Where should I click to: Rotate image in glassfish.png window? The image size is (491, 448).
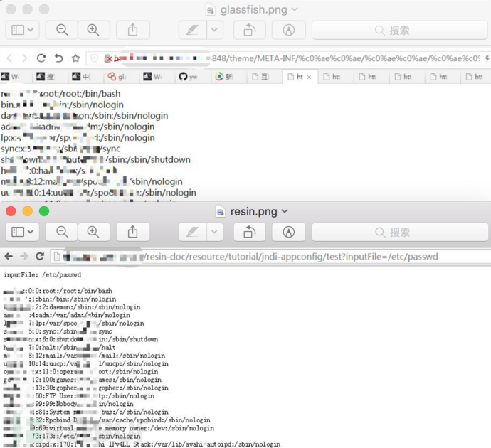click(x=250, y=30)
